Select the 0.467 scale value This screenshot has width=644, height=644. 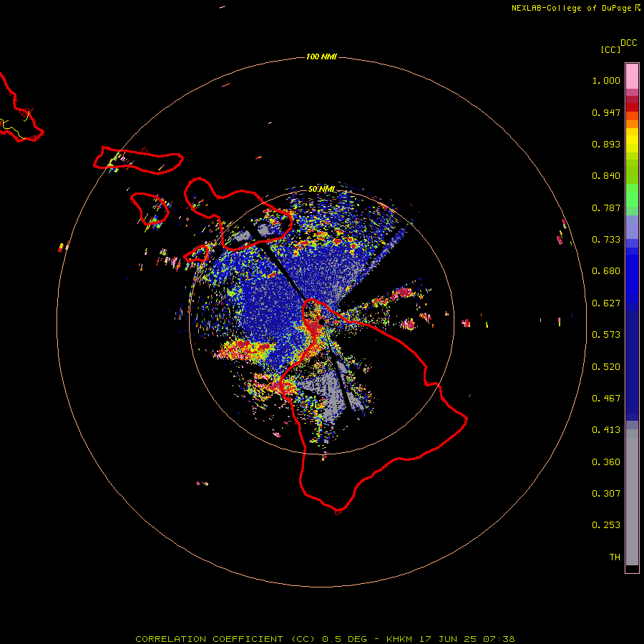pos(606,399)
